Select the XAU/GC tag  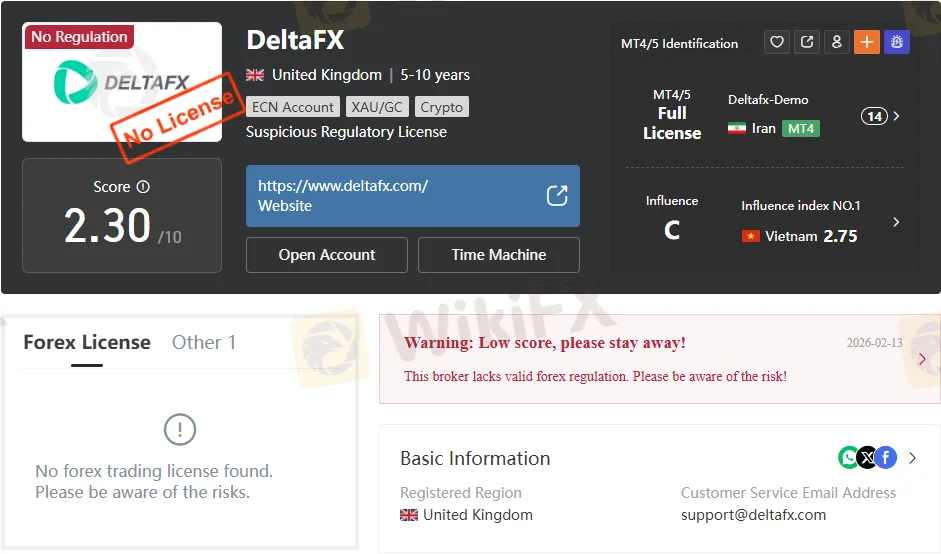[x=377, y=107]
